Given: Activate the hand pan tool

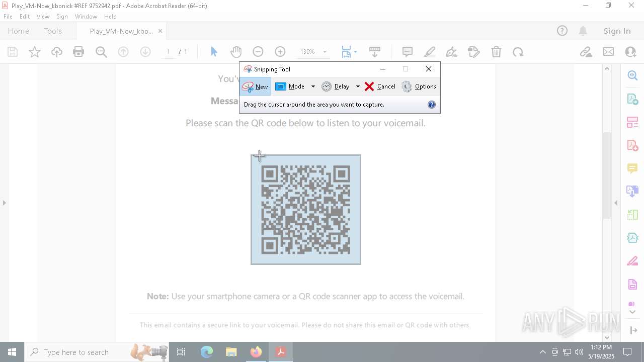Looking at the screenshot, I should 236,52.
